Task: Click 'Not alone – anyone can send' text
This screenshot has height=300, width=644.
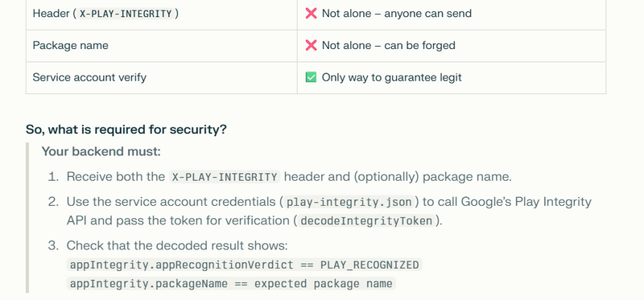Action: (396, 14)
